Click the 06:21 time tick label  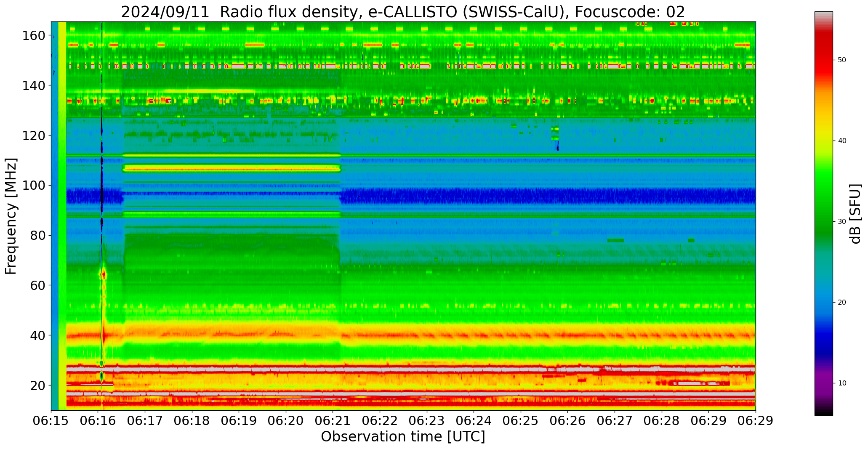(x=333, y=421)
